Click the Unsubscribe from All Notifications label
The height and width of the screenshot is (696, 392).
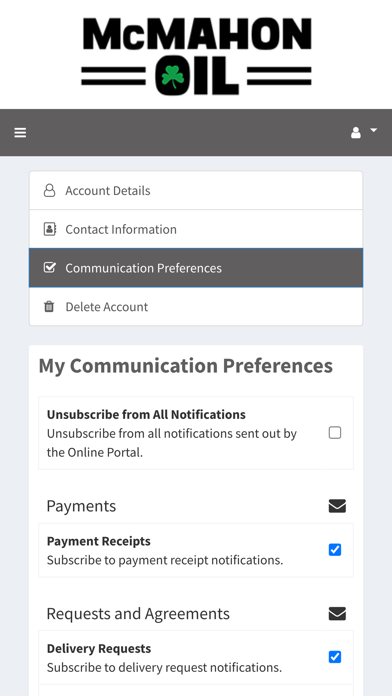click(146, 415)
